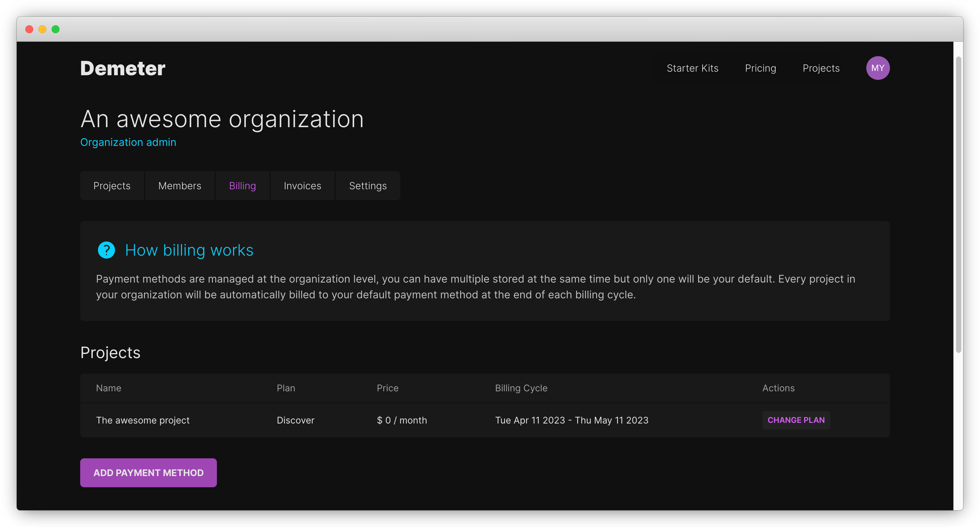
Task: Open the Settings tab
Action: point(367,186)
